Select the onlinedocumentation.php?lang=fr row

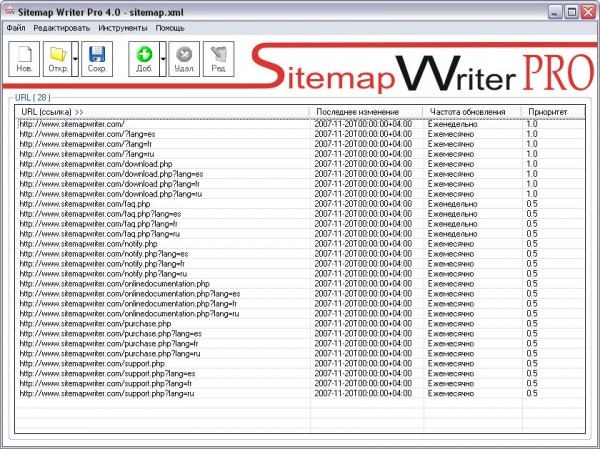click(301, 304)
